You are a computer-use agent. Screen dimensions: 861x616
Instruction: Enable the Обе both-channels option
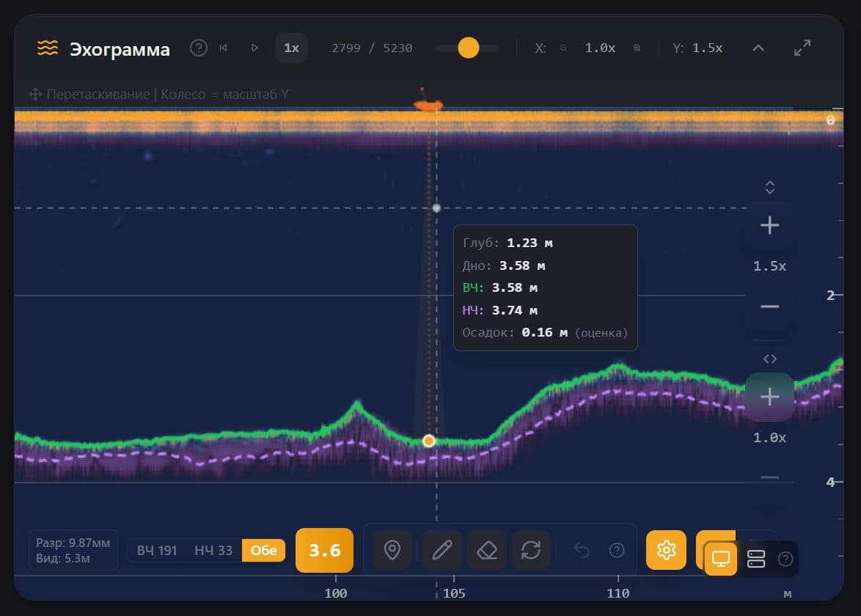click(x=263, y=551)
